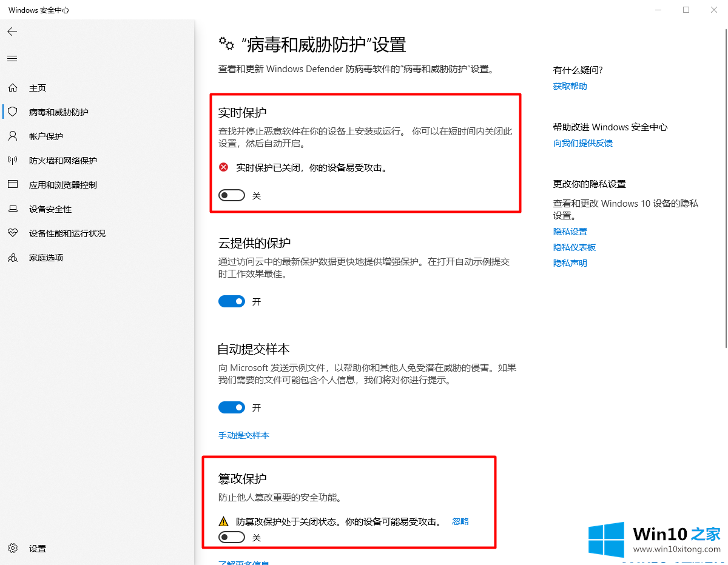Click the home icon beside 主页
The height and width of the screenshot is (565, 728).
(x=13, y=88)
